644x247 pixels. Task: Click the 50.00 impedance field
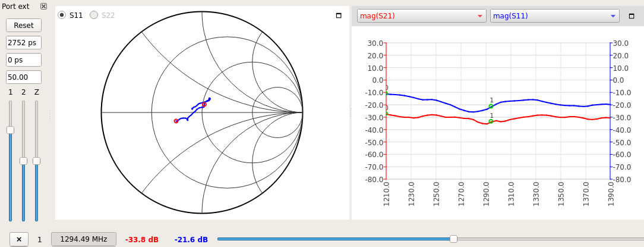pyautogui.click(x=24, y=77)
